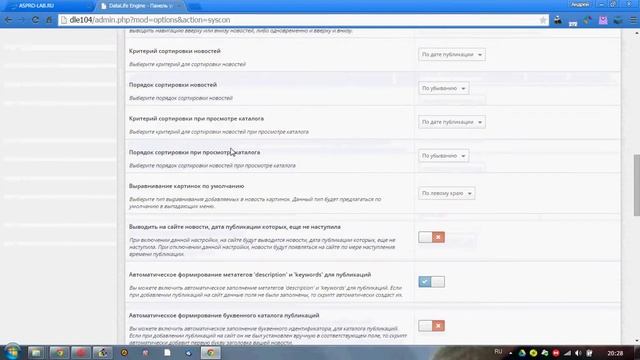
Task: Open a new browser tab
Action: pyautogui.click(x=195, y=6)
